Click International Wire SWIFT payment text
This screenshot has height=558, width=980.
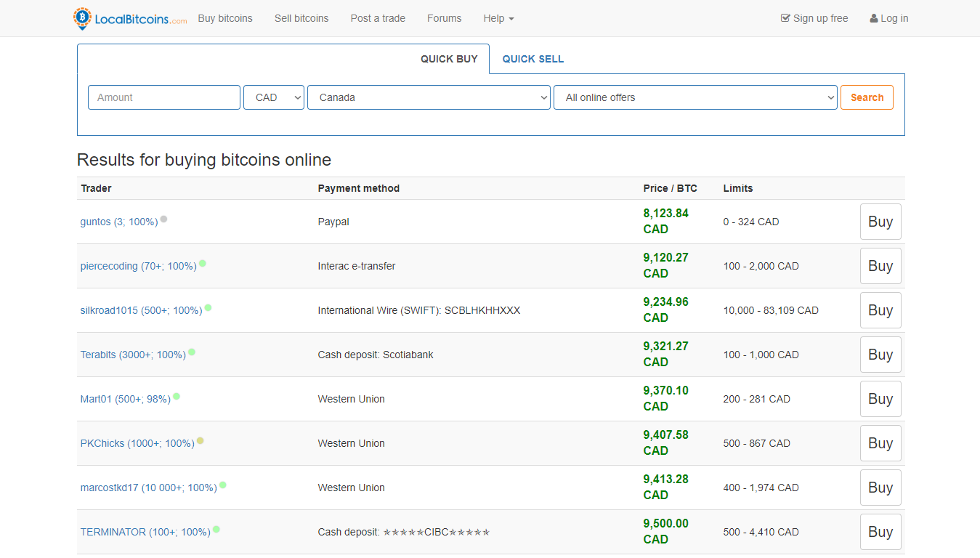(419, 310)
